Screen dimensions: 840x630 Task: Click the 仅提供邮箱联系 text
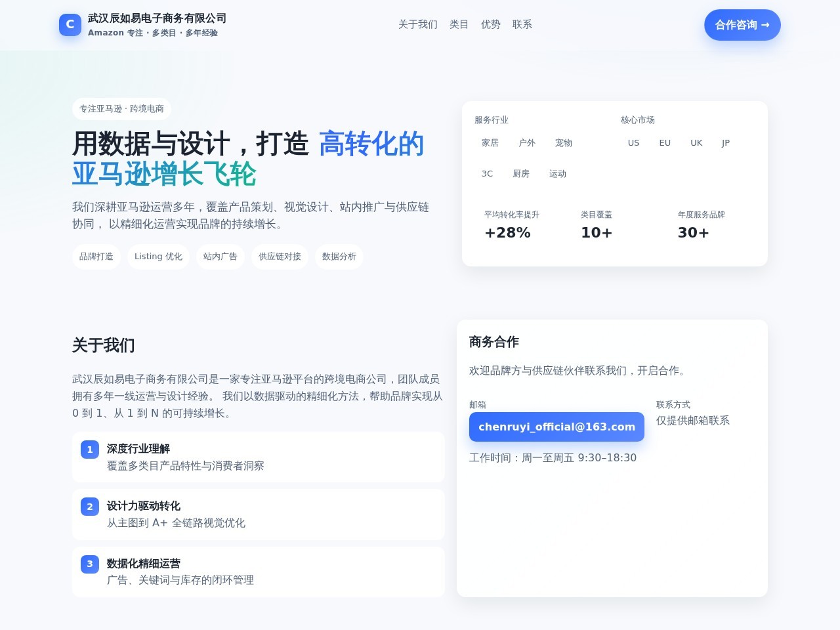[693, 421]
